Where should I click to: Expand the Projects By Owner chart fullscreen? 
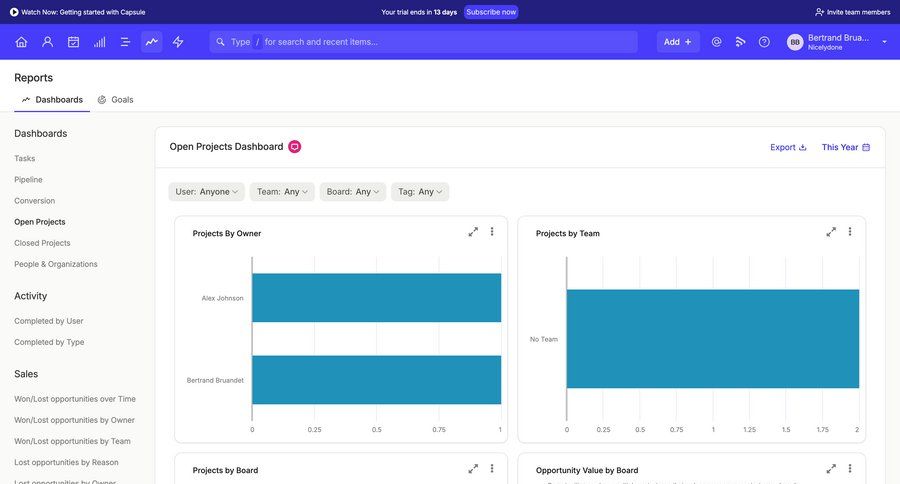[x=473, y=232]
